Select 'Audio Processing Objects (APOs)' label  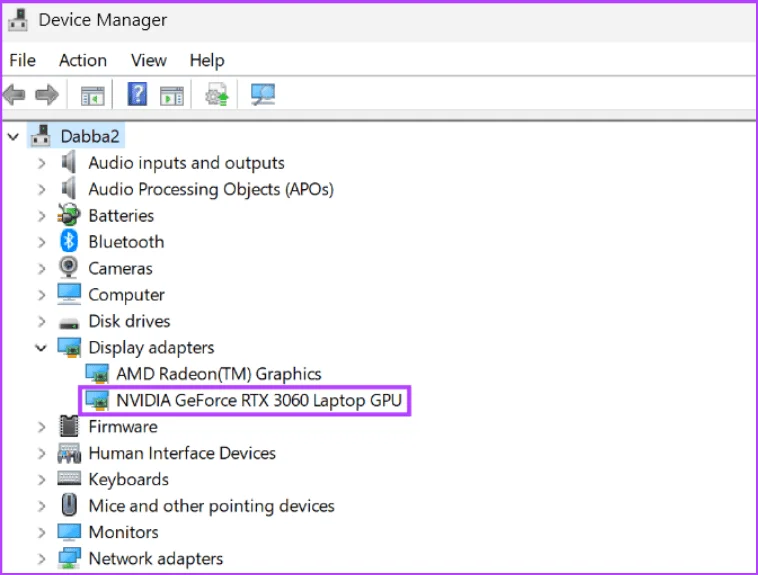[211, 189]
